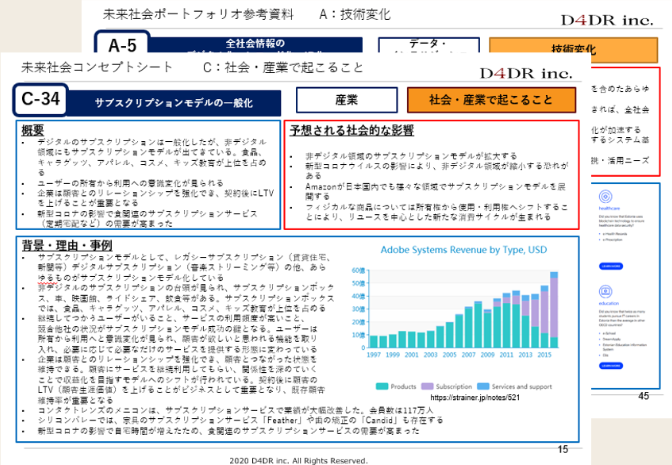
Task: Click the tallest rightmost bar in the Adobe chart
Action: pyautogui.click(x=554, y=309)
